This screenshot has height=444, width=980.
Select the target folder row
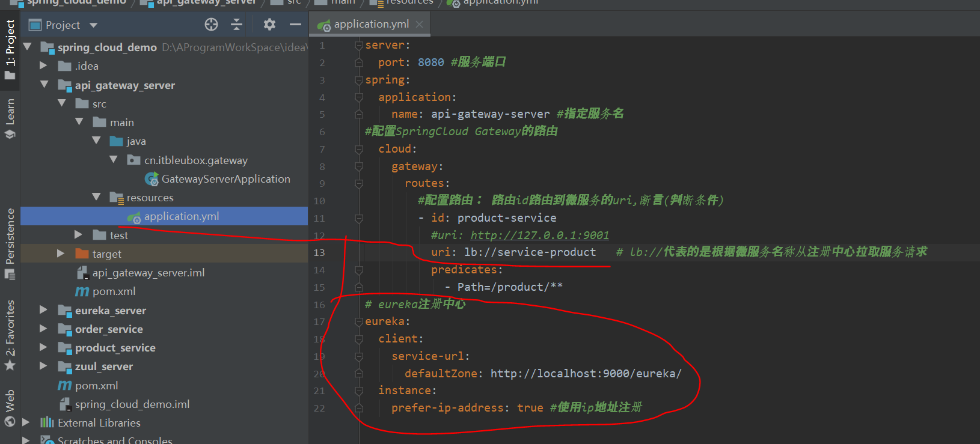(x=164, y=254)
